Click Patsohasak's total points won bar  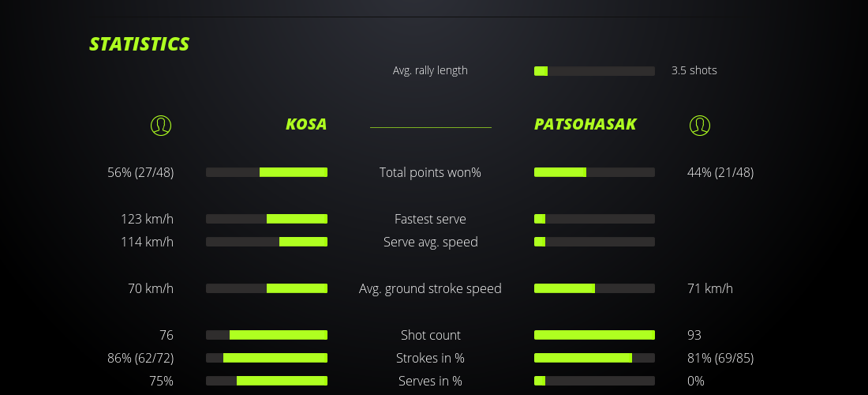594,172
